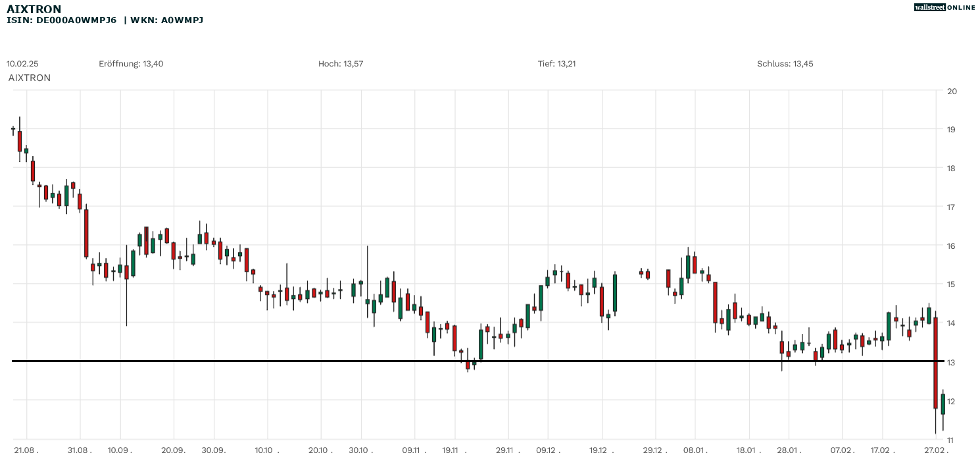The width and height of the screenshot is (980, 453).
Task: Click the AIXTRON series label above chart
Action: 30,78
